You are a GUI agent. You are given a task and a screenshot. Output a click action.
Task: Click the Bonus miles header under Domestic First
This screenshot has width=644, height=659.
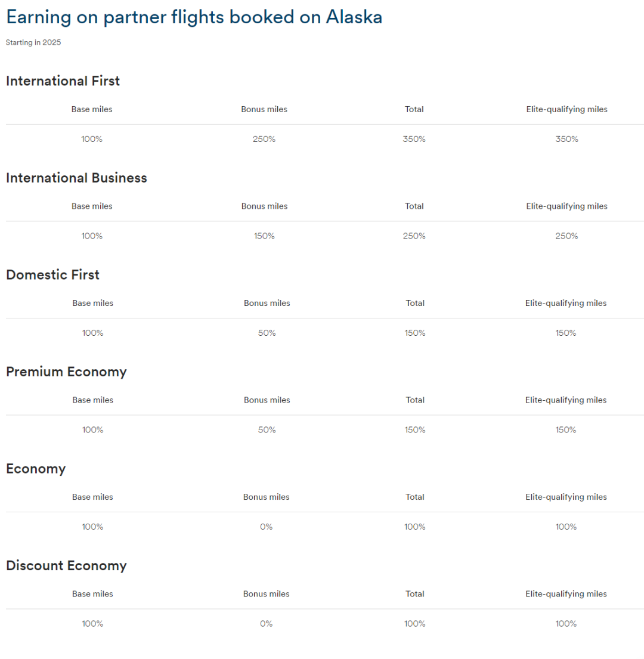point(267,303)
